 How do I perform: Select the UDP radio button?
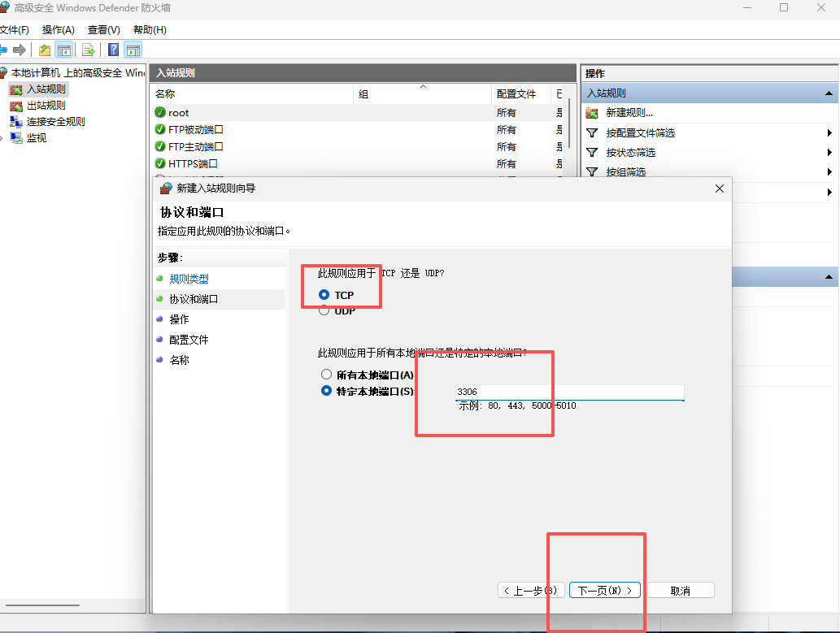[x=324, y=310]
